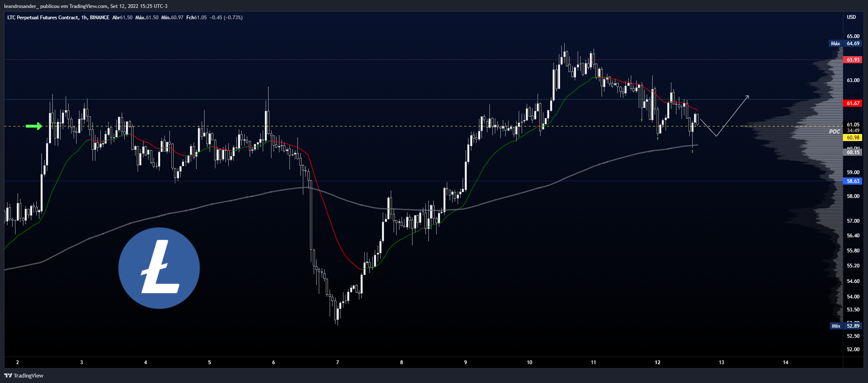
Task: Click the Abr61.50 open value
Action: point(123,18)
